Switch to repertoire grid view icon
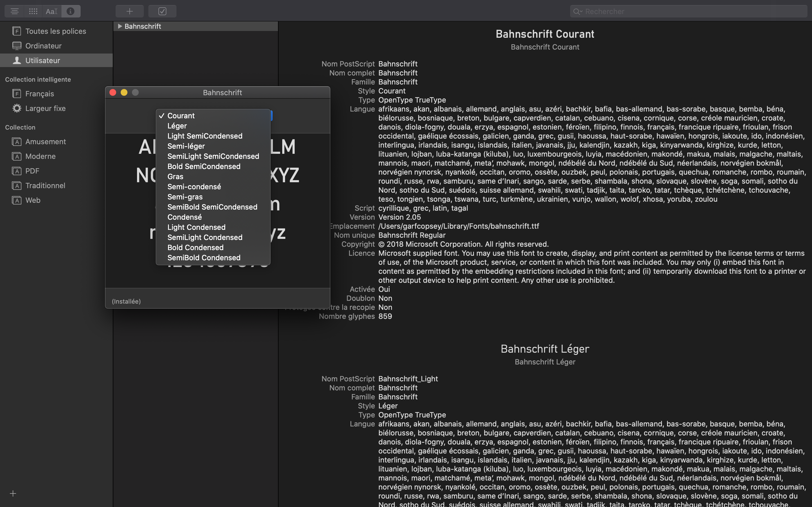 pyautogui.click(x=33, y=11)
